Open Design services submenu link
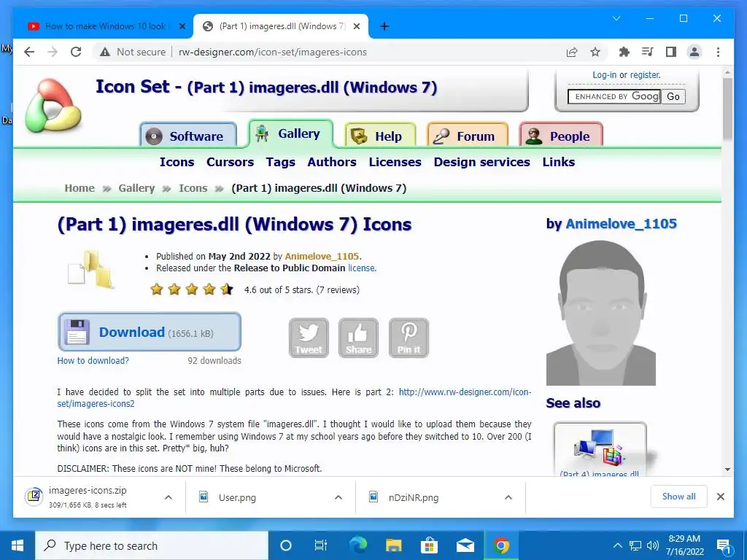747x560 pixels. pyautogui.click(x=481, y=162)
